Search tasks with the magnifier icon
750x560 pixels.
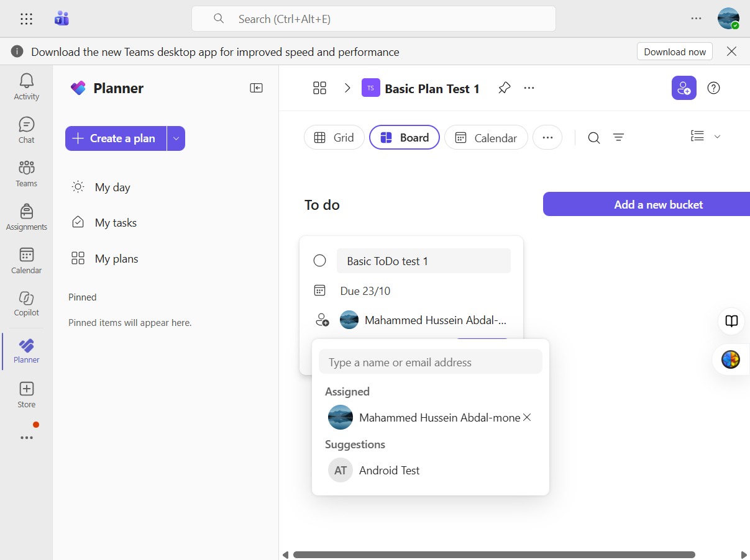tap(594, 138)
